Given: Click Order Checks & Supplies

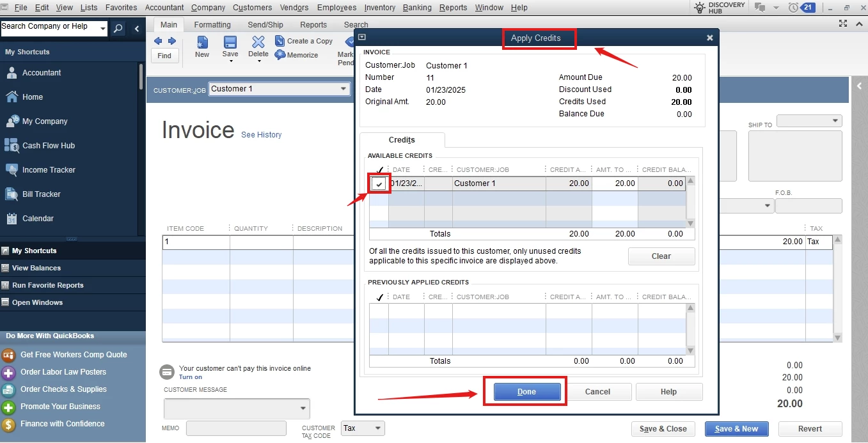Looking at the screenshot, I should click(63, 389).
